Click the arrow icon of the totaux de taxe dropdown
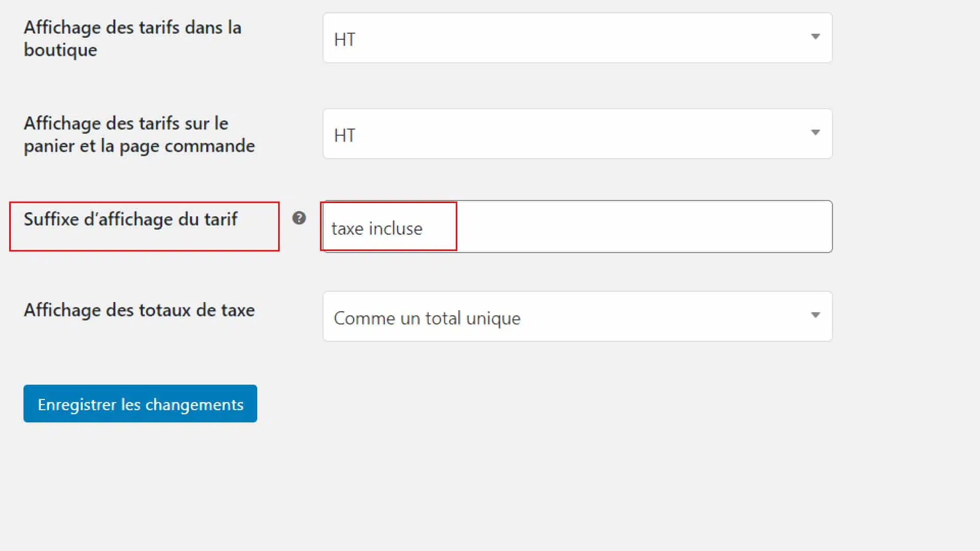 pos(815,315)
